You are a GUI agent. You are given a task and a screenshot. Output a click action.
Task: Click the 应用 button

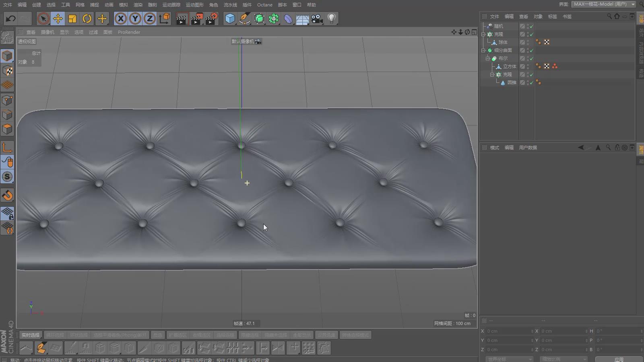pos(619,359)
